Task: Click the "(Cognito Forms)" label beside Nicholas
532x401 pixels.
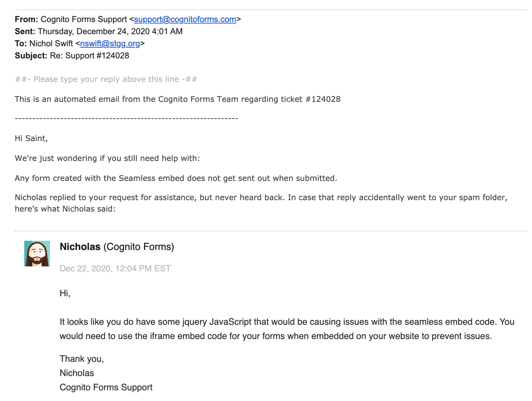Action: (139, 247)
